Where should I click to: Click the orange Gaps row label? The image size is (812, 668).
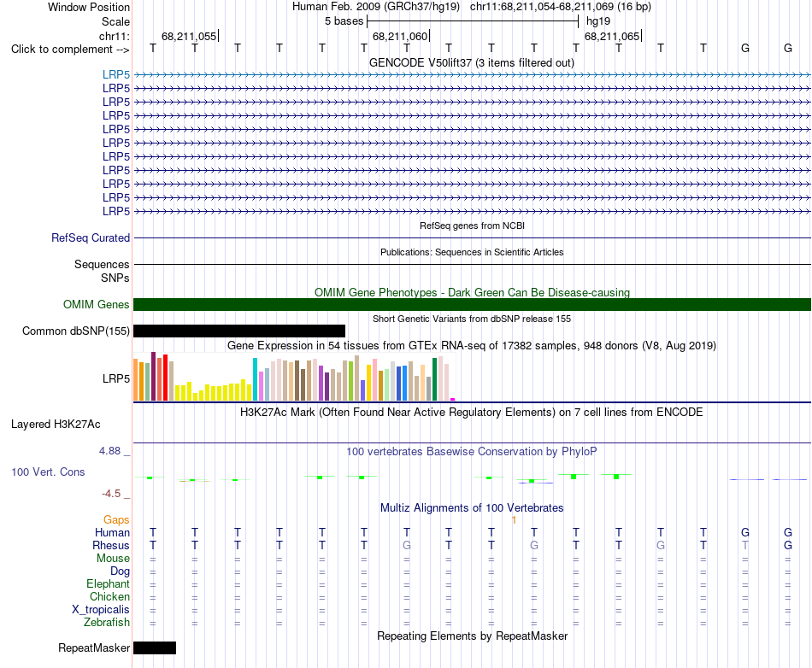pyautogui.click(x=116, y=519)
